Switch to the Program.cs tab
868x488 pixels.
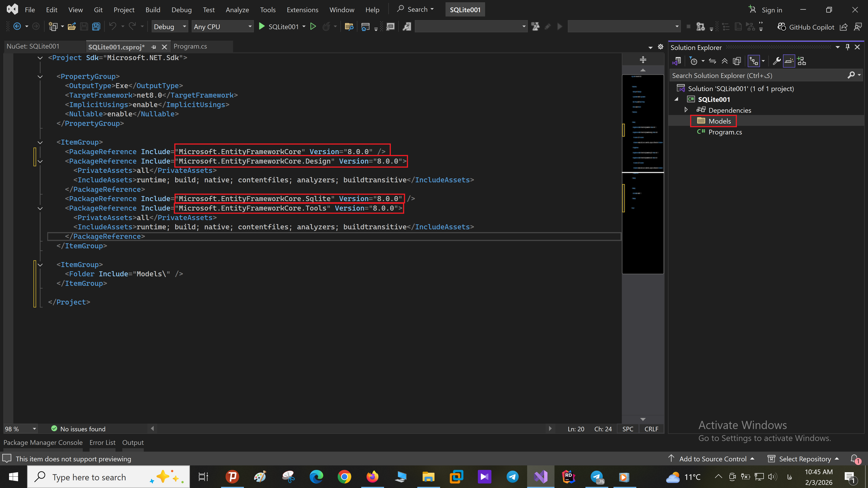(190, 47)
